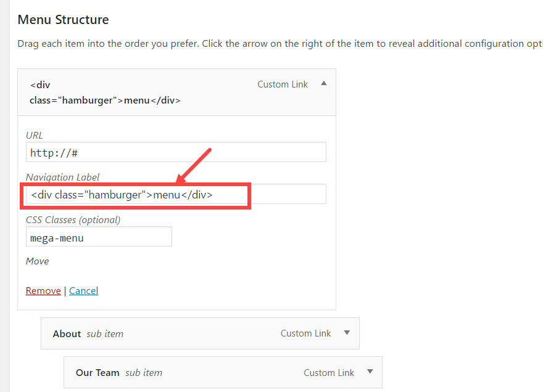This screenshot has height=392, width=543.
Task: Select the Our Team menu item title
Action: tap(97, 372)
